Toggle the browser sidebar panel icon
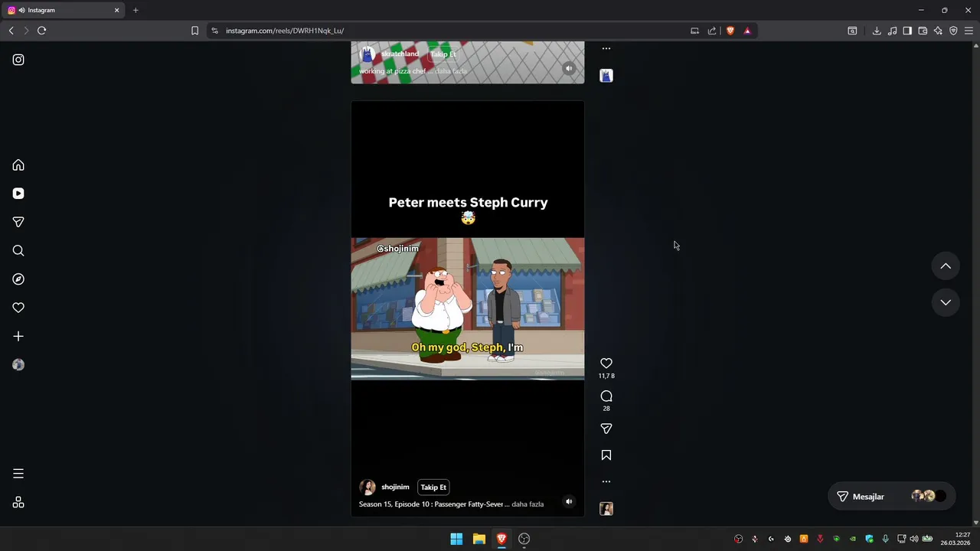The width and height of the screenshot is (980, 551). click(907, 31)
